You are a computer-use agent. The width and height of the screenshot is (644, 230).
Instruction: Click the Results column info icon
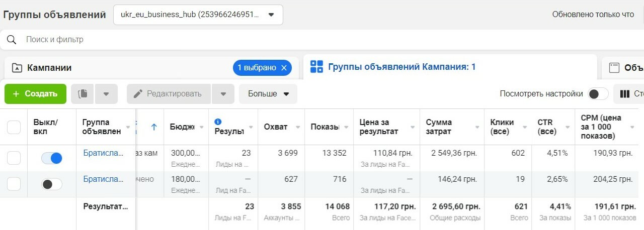[218, 122]
